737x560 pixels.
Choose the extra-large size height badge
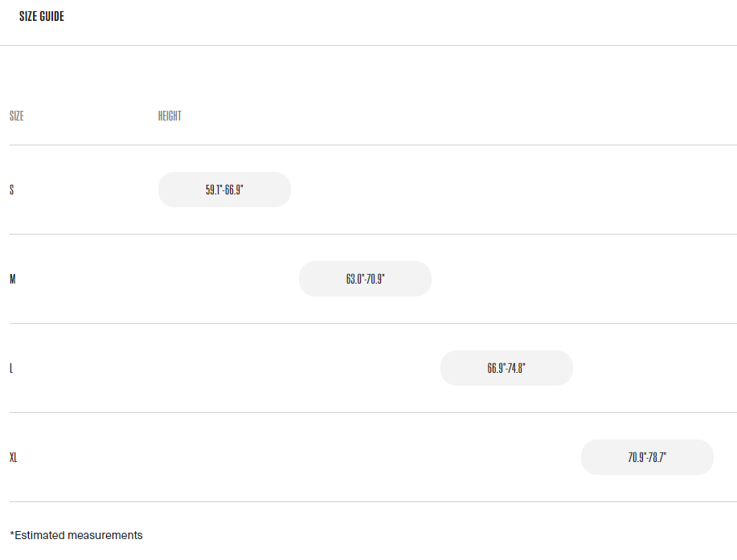coord(647,458)
